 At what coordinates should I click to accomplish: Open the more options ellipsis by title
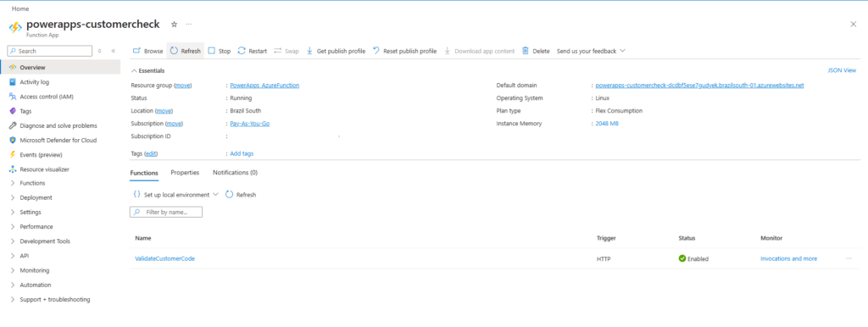point(189,25)
